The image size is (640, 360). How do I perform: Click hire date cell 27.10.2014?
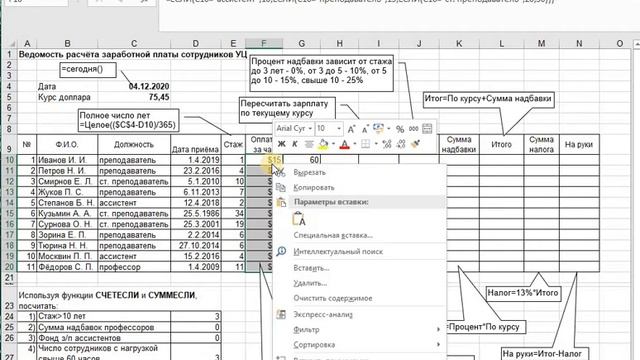196,246
